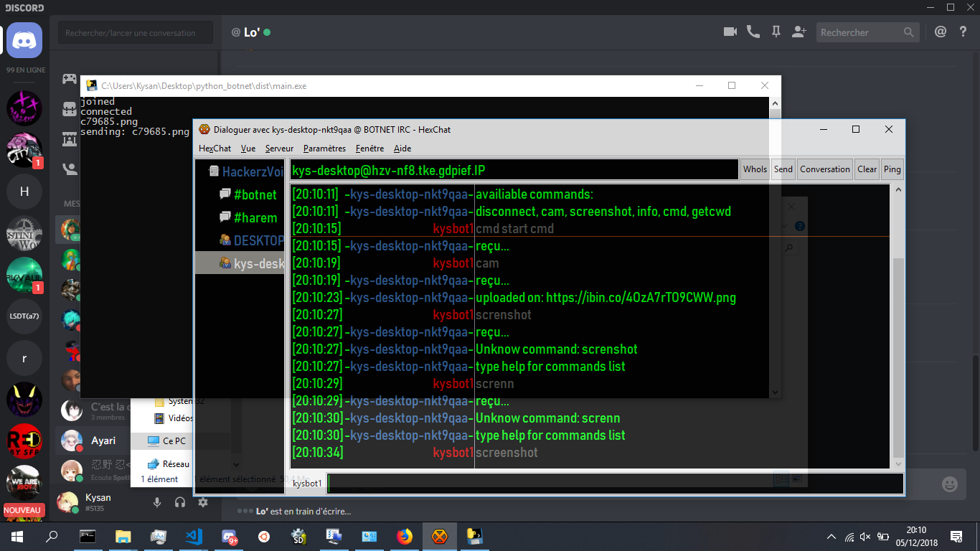Screen dimensions: 980x551
Task: Open Visual Studio Code from taskbar
Action: [193, 536]
